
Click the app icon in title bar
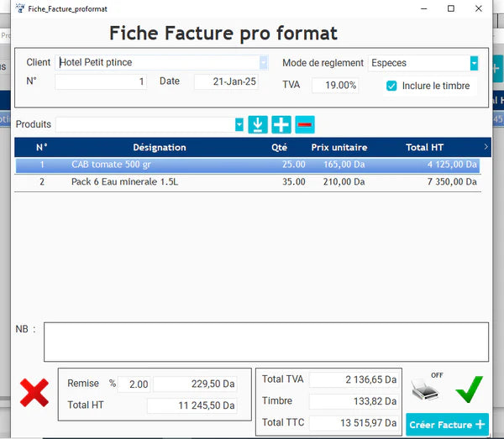[20, 8]
